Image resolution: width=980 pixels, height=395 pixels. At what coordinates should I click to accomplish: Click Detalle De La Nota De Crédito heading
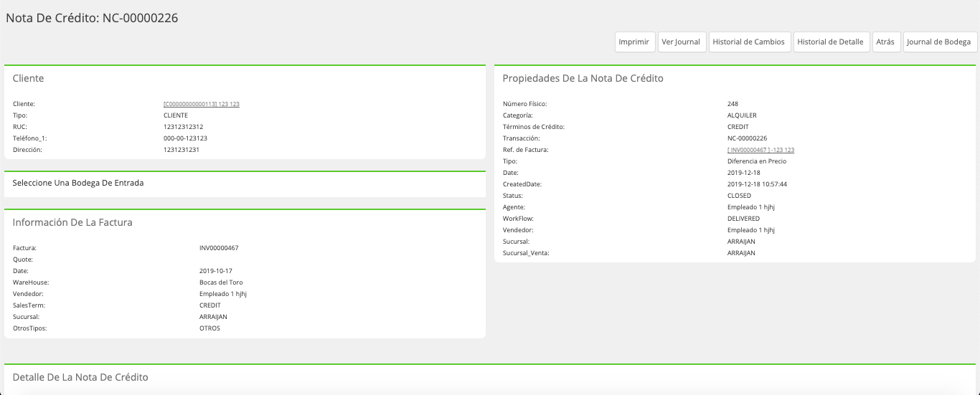pyautogui.click(x=80, y=377)
